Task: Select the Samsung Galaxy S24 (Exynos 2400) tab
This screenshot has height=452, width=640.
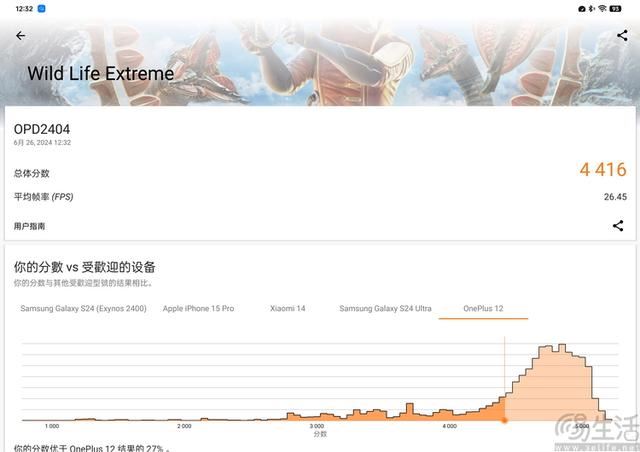Action: [x=83, y=308]
